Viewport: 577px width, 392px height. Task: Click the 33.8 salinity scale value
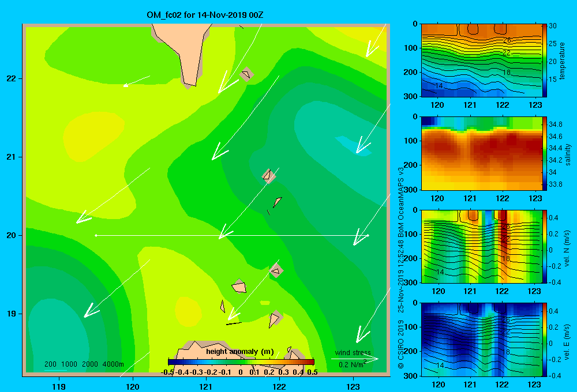(555, 184)
